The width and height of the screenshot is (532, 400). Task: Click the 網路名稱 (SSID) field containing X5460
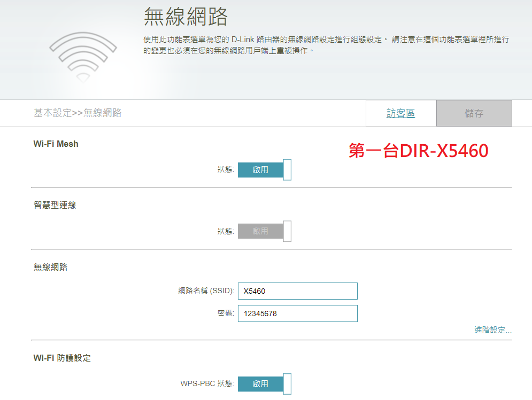click(x=297, y=291)
